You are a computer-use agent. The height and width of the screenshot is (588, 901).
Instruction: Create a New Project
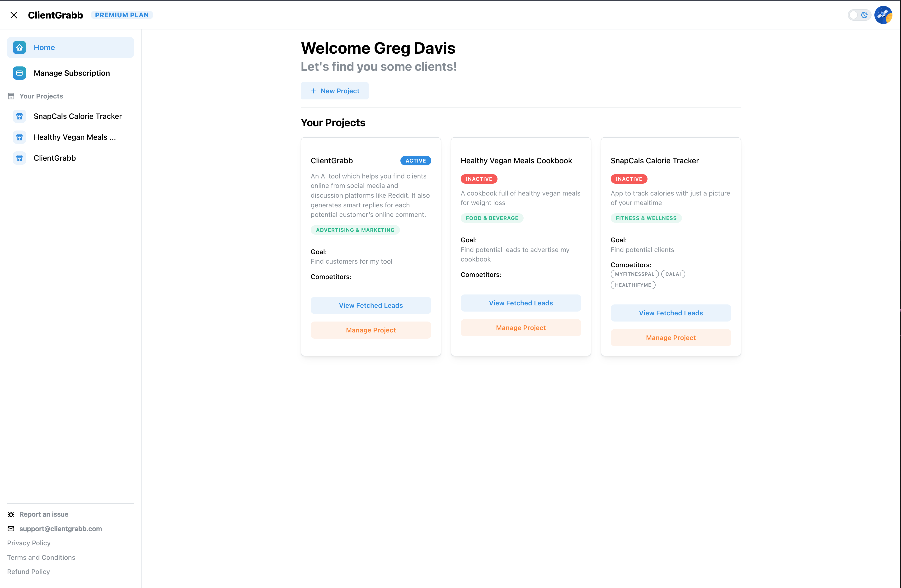click(x=334, y=91)
